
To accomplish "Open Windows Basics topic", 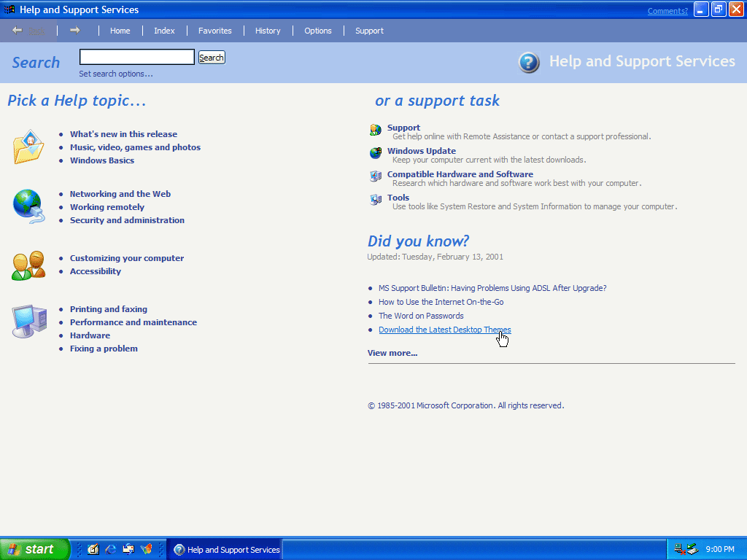I will click(102, 160).
